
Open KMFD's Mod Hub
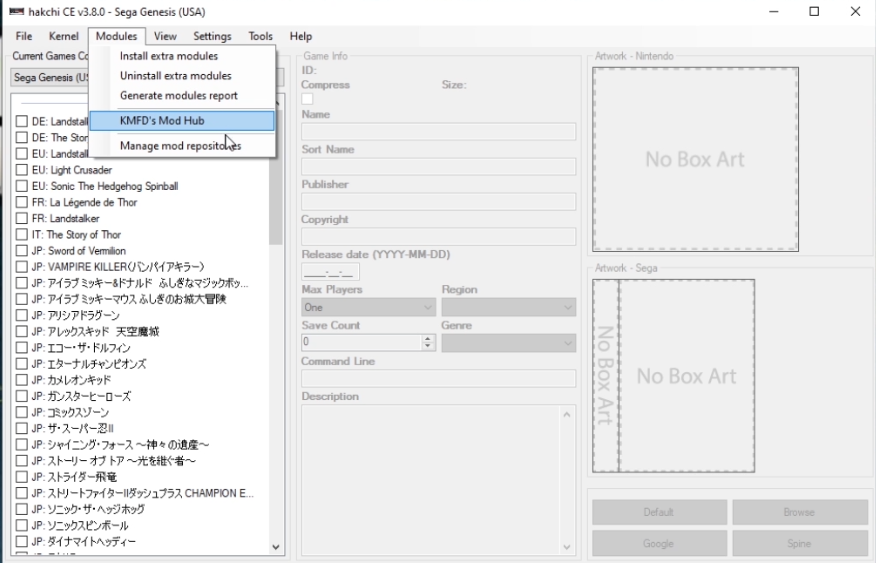coord(182,121)
